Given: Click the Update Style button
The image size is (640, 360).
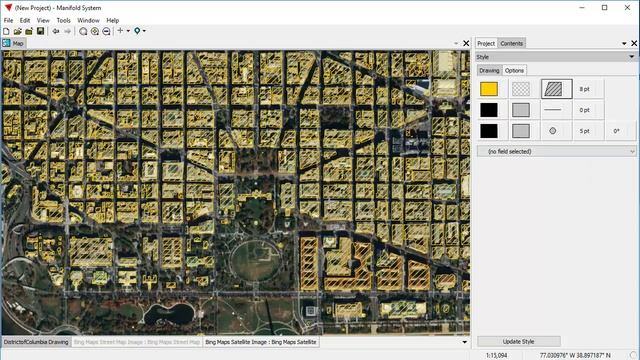Looking at the screenshot, I should pos(519,342).
